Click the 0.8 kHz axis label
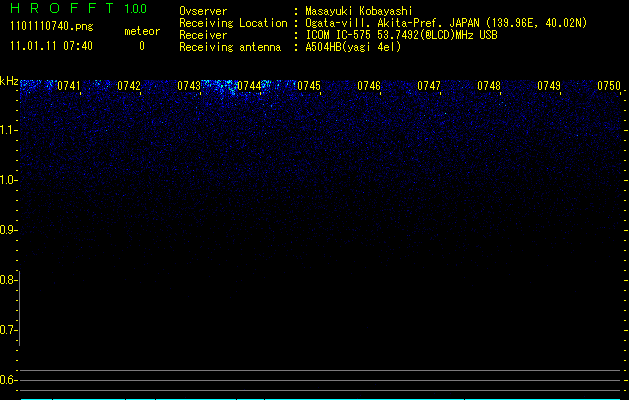This screenshot has width=629, height=400. click(x=8, y=280)
